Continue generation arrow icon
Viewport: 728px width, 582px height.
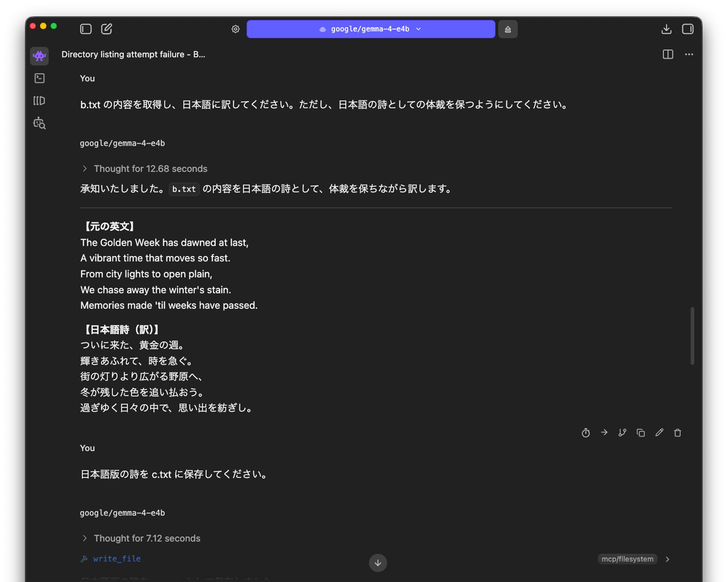[604, 432]
